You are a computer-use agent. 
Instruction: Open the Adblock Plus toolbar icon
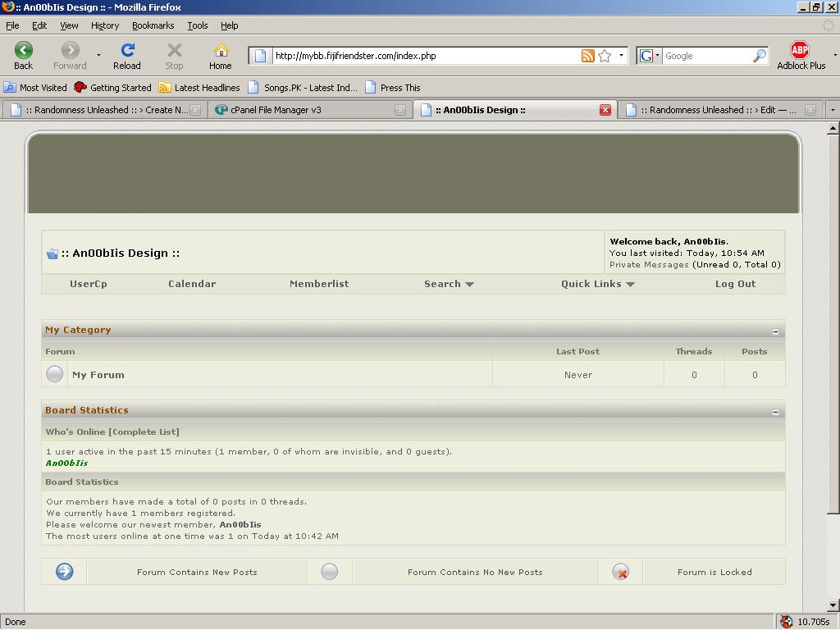coord(800,51)
